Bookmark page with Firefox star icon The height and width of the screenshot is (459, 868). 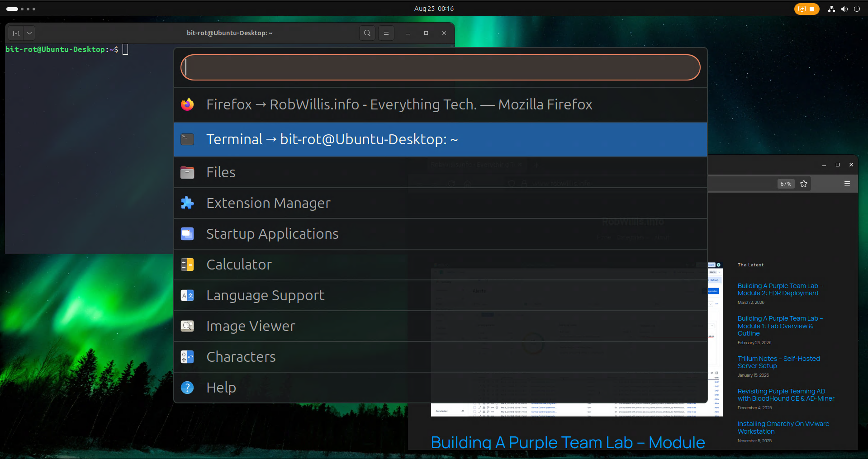click(x=804, y=184)
